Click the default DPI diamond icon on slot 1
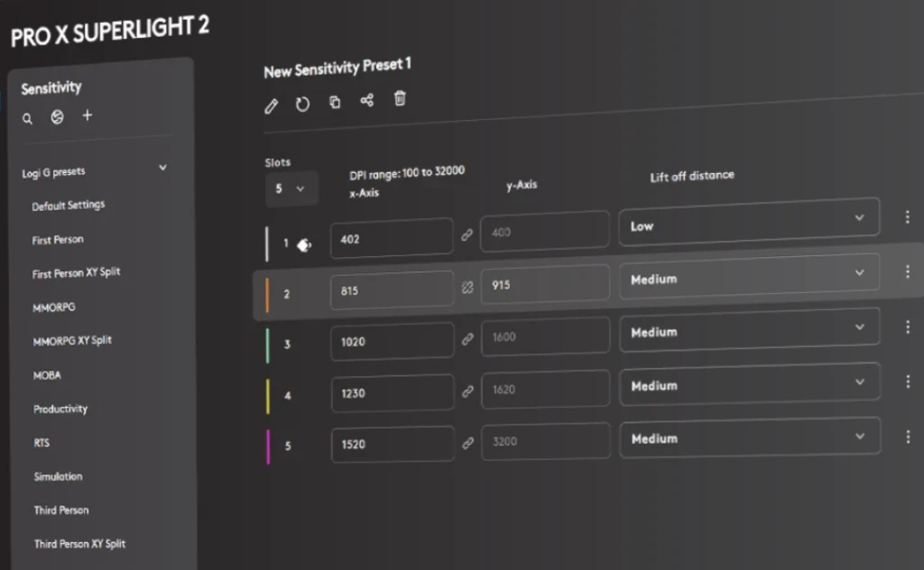Viewport: 924px width, 570px height. point(304,245)
